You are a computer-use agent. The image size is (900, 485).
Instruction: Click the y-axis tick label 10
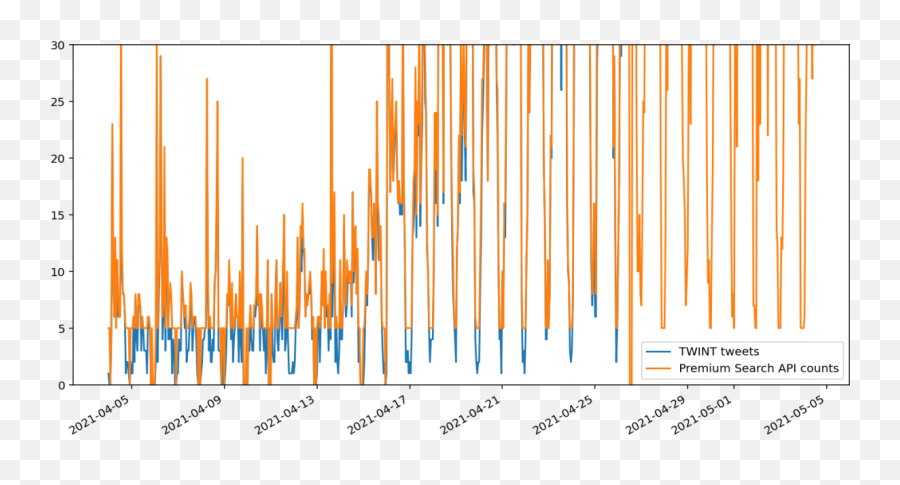point(57,271)
